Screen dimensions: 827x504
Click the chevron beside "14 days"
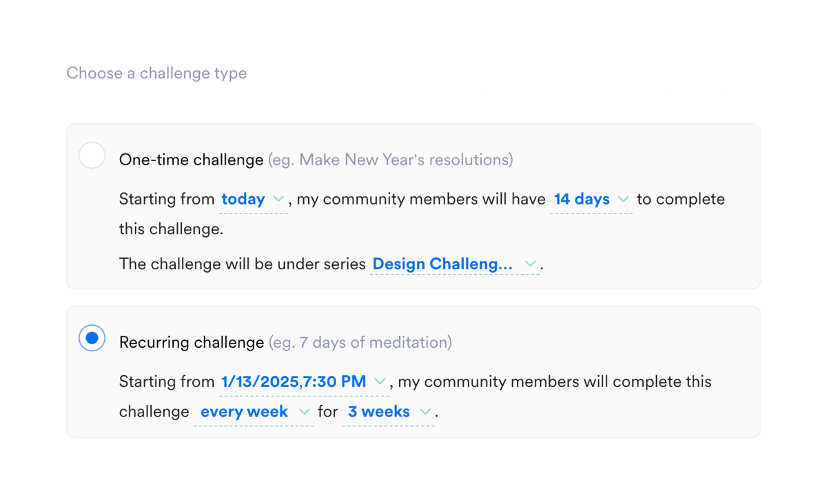coord(623,199)
